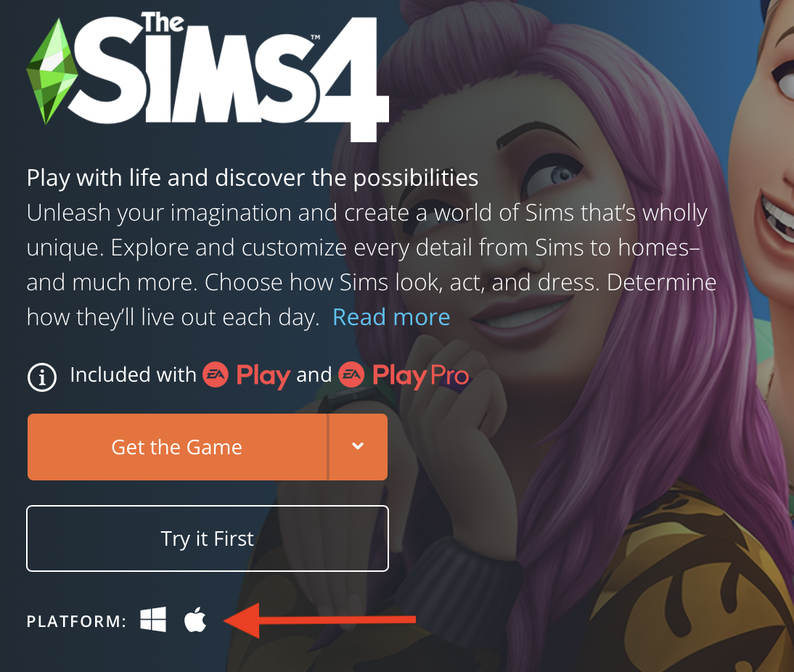Click the EA badge beside first Play
Viewport: 794px width, 672px height.
click(216, 374)
